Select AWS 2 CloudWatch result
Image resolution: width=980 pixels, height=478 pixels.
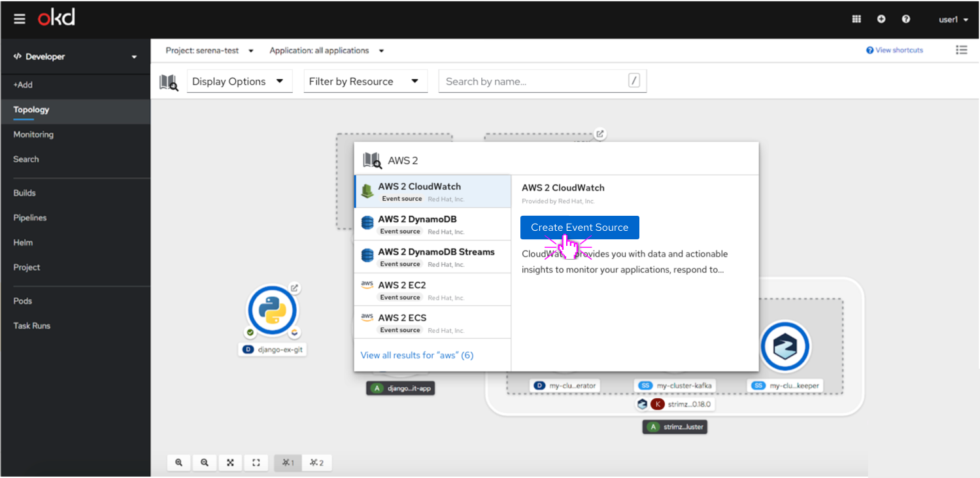click(432, 192)
